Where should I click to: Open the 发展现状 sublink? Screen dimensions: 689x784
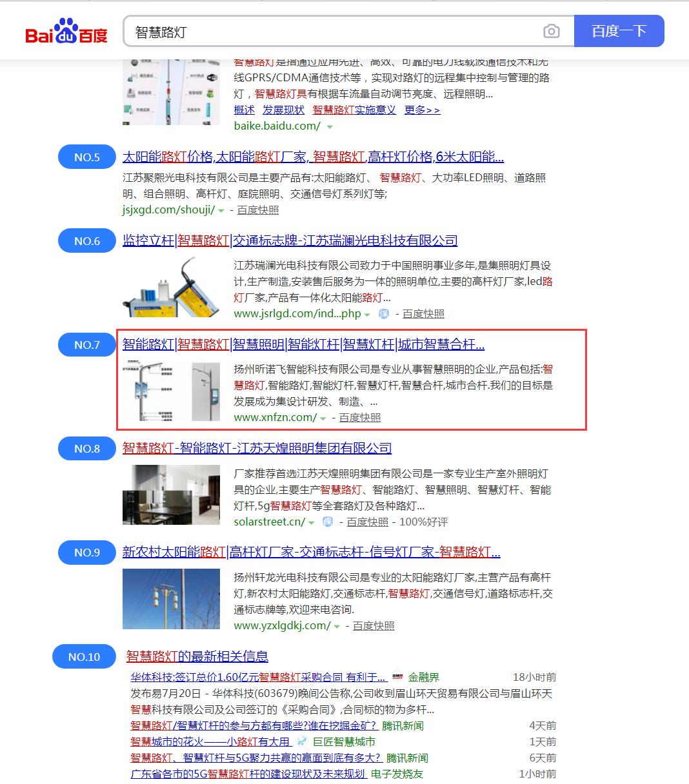point(283,110)
